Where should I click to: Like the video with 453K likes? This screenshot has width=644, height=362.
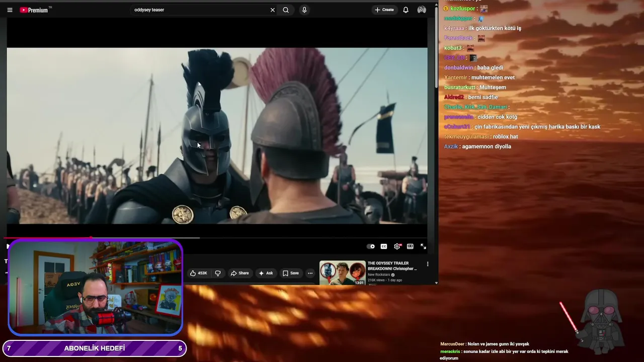point(198,273)
